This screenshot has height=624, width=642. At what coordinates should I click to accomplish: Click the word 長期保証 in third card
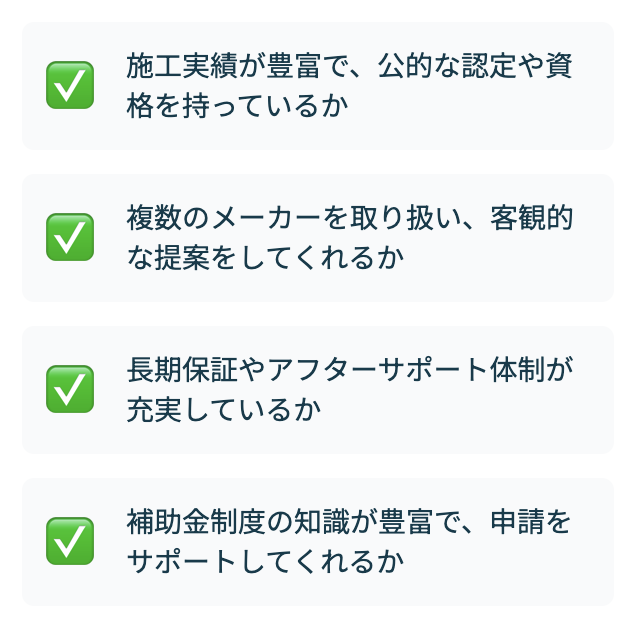click(182, 369)
